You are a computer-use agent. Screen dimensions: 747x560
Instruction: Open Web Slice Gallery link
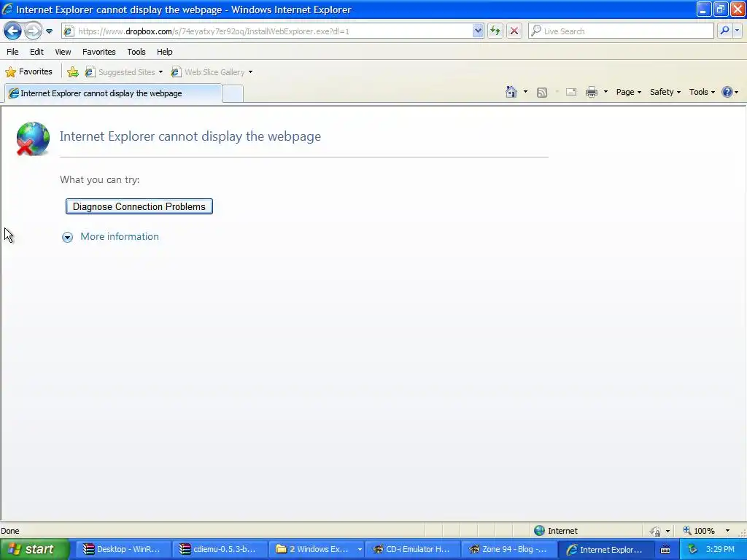click(x=208, y=72)
